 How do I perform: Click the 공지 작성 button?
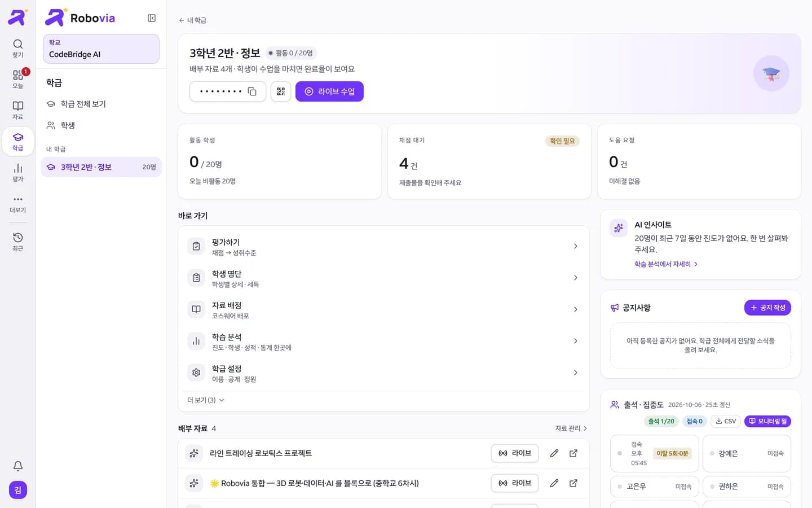[x=767, y=308]
